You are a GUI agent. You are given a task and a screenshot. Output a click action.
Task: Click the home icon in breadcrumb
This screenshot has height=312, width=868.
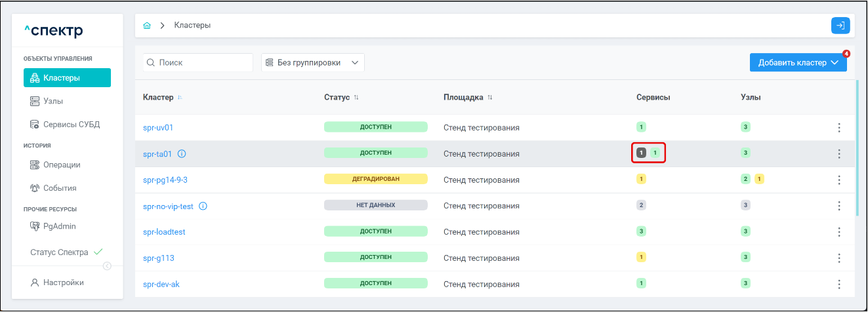click(x=147, y=26)
